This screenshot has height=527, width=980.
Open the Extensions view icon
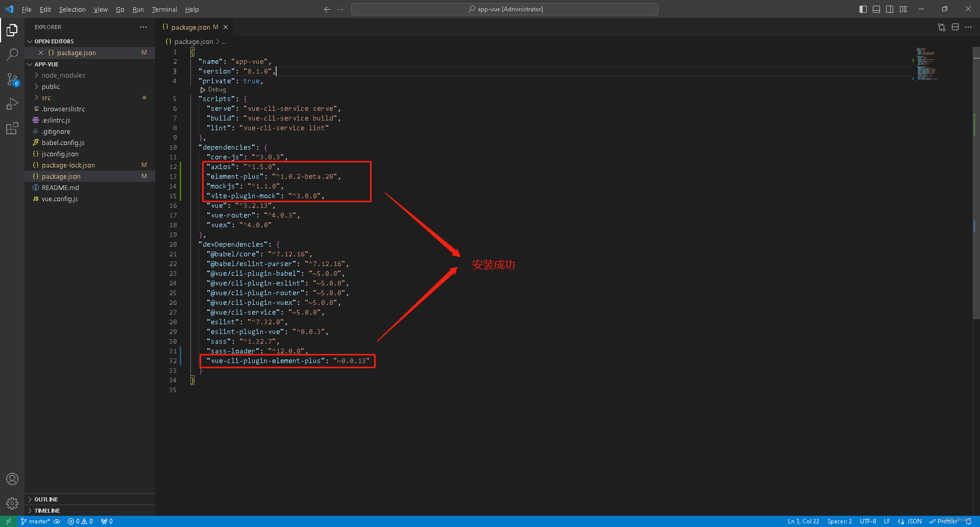(12, 128)
